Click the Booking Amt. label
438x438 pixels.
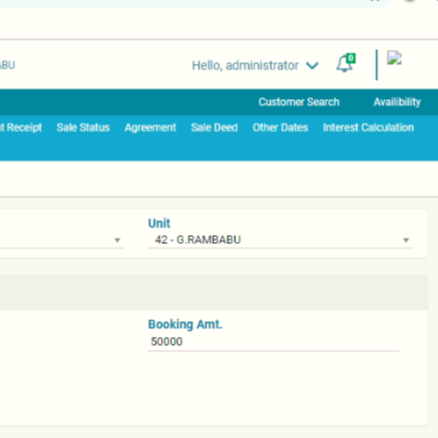[185, 324]
